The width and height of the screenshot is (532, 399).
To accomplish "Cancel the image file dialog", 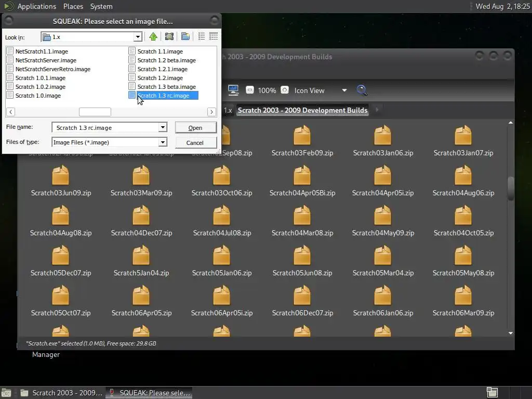I will click(x=195, y=142).
